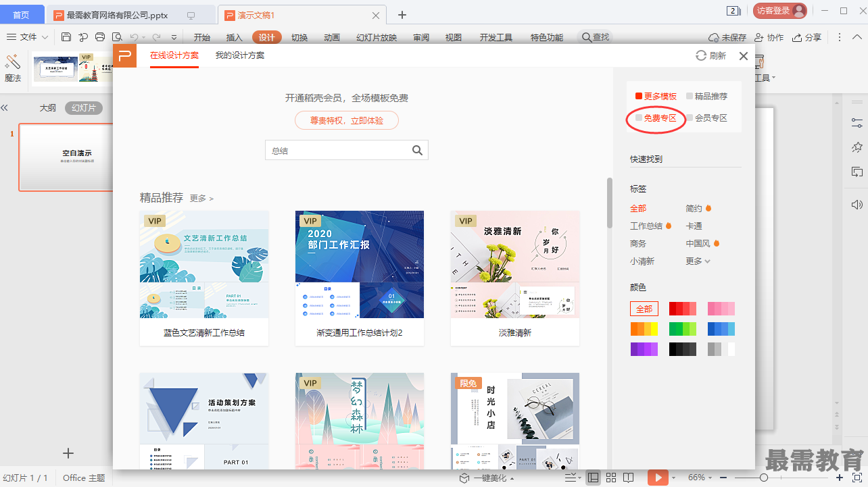Click zoom in plus icon

[840, 478]
